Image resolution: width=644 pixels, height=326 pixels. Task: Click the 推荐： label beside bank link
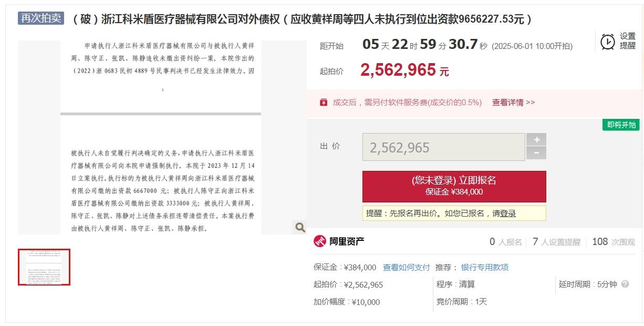pyautogui.click(x=446, y=268)
